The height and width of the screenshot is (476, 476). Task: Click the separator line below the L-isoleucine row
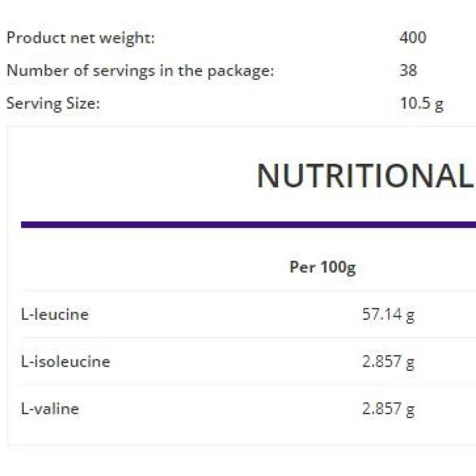point(246,385)
